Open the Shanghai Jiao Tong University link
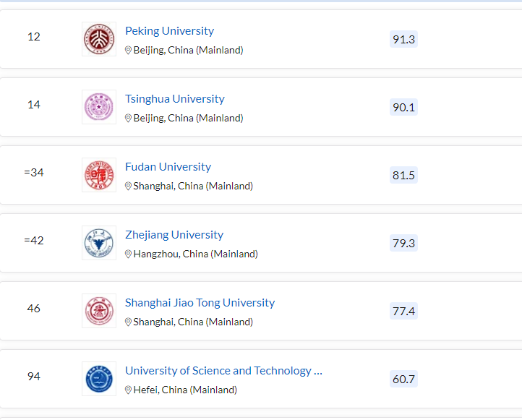 click(x=200, y=303)
